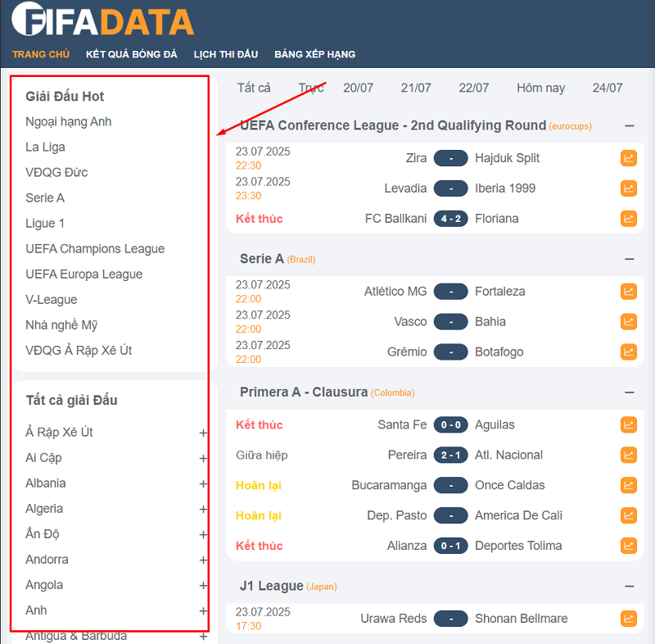Expand the Ả Rập Xê Út leagues list
This screenshot has width=655, height=644.
pyautogui.click(x=203, y=433)
